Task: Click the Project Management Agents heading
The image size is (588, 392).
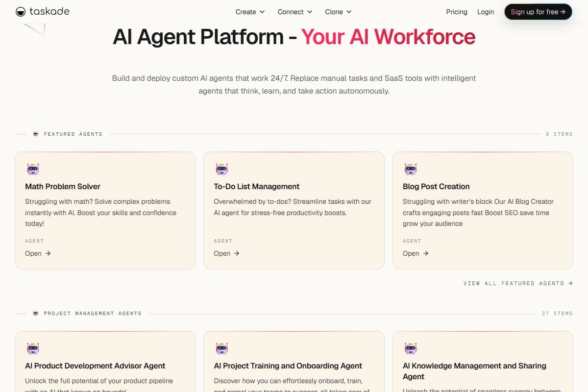Action: tap(93, 313)
